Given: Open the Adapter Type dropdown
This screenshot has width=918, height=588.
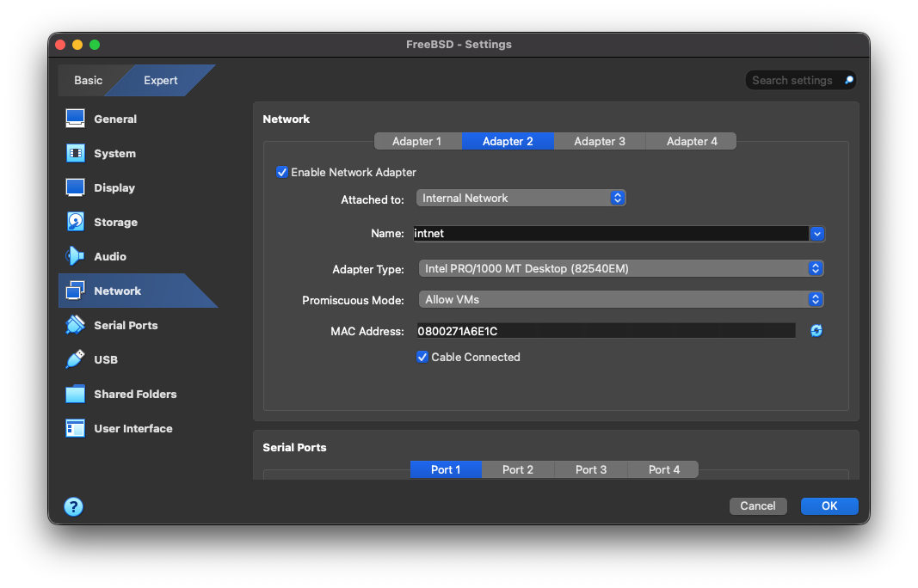Looking at the screenshot, I should tap(621, 268).
